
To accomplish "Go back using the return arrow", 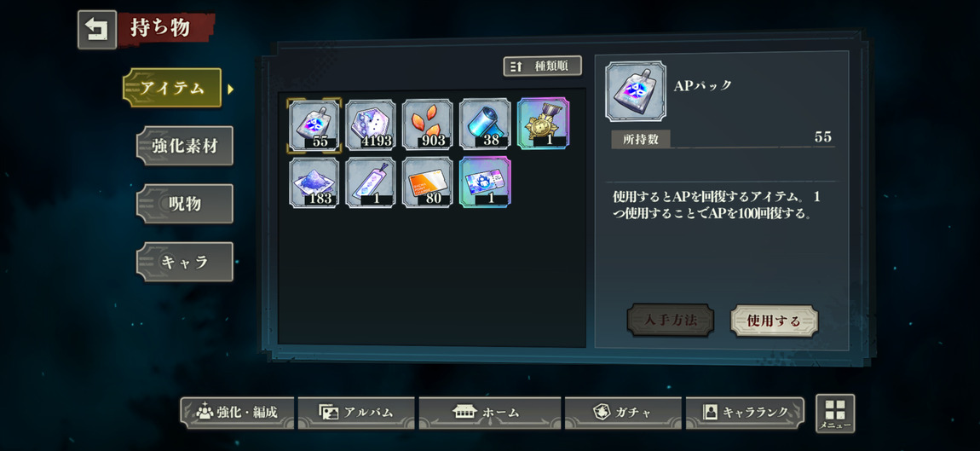I will point(97,29).
